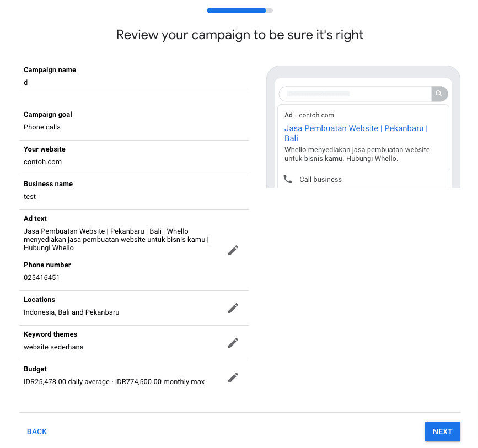Click the Campaign name value 'd'

[x=26, y=83]
